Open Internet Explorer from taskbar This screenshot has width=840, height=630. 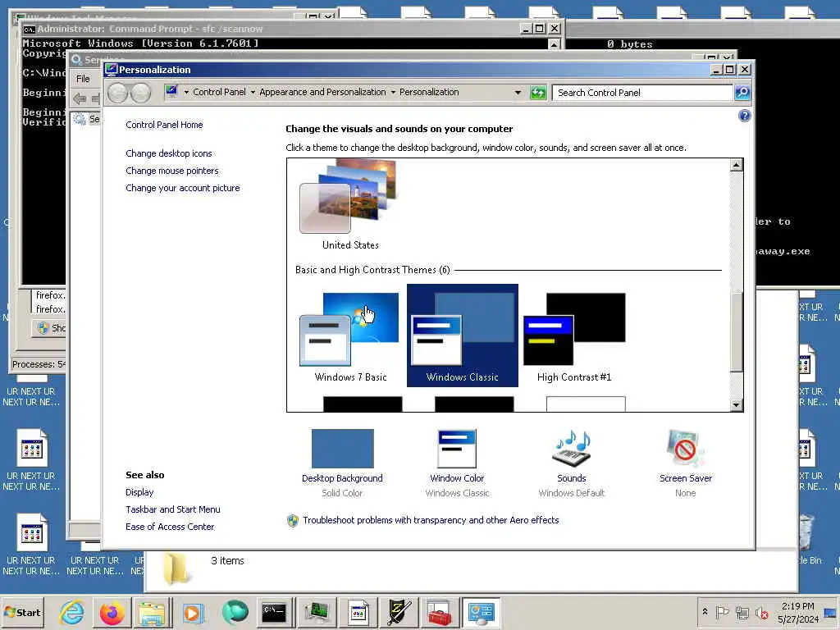pyautogui.click(x=71, y=612)
